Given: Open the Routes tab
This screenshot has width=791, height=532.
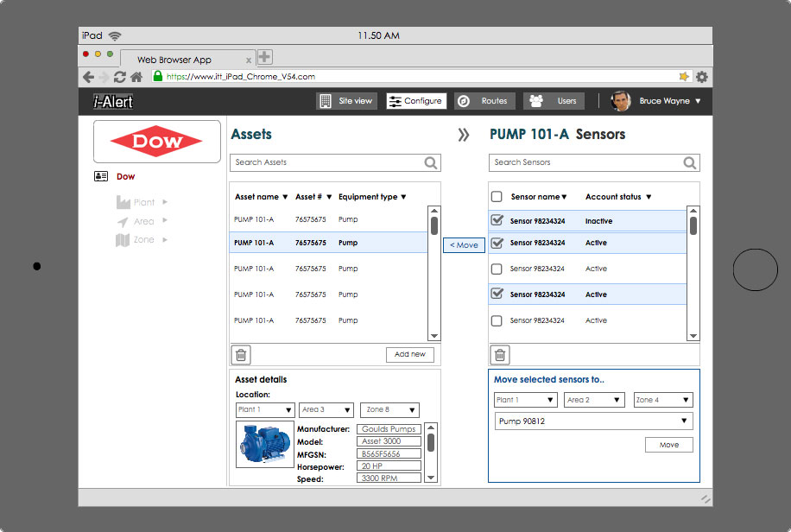Looking at the screenshot, I should coord(485,101).
